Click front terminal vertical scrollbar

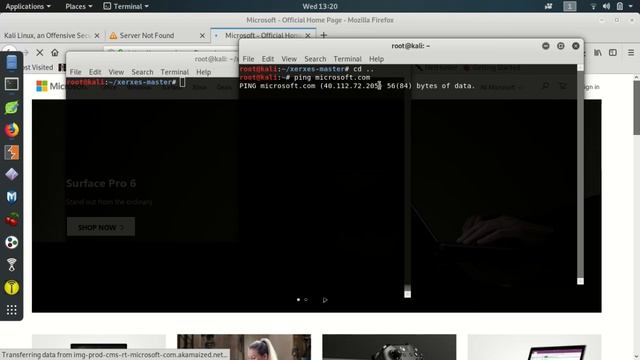580,174
